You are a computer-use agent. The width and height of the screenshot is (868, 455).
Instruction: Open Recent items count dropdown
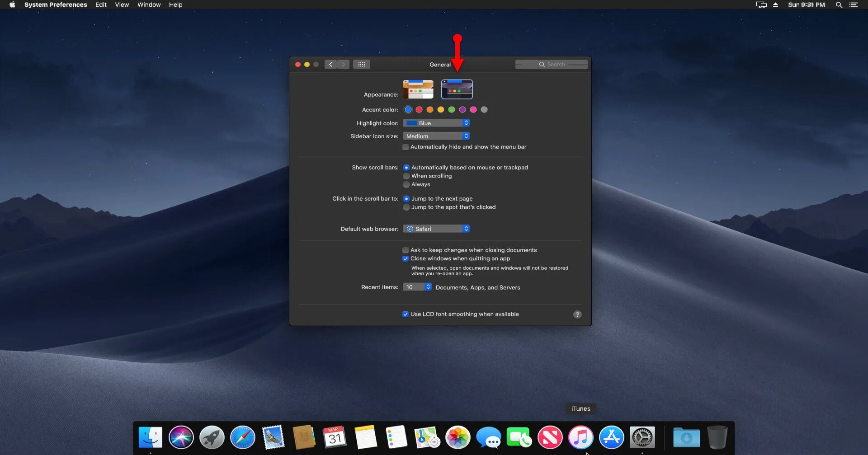tap(417, 287)
